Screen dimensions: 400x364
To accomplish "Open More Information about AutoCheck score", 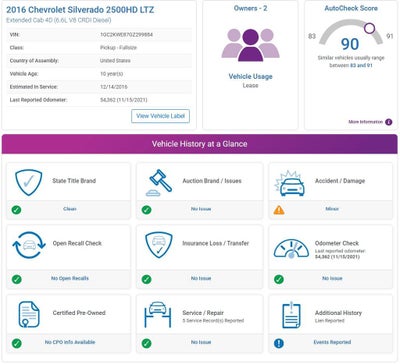I will pyautogui.click(x=365, y=122).
